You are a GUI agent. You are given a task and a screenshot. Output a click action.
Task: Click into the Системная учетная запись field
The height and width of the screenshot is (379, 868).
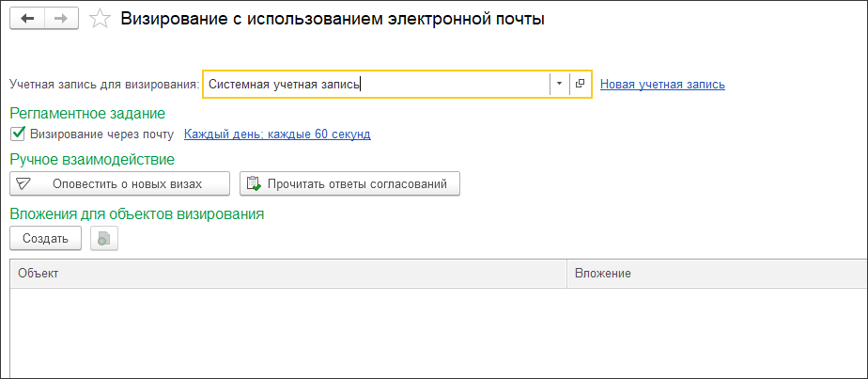tap(376, 84)
